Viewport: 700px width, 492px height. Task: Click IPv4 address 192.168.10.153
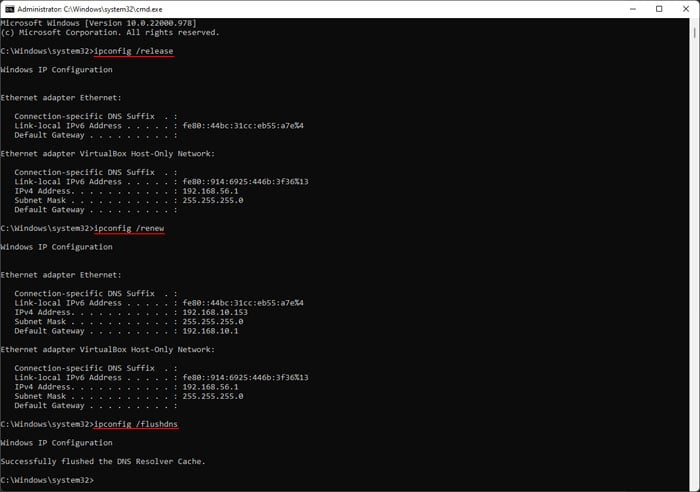[215, 312]
